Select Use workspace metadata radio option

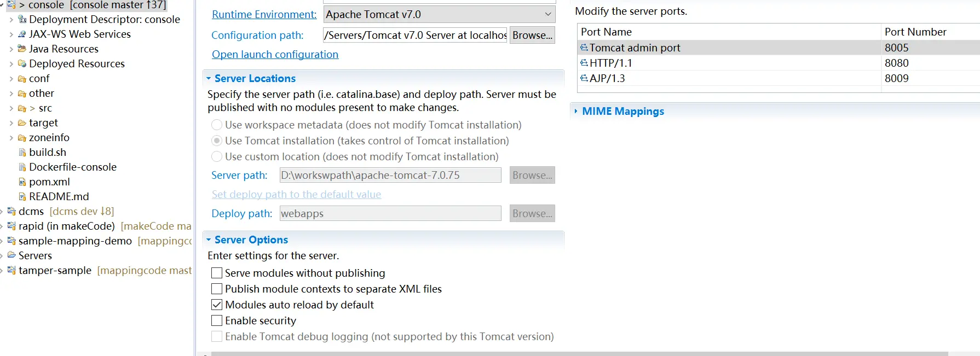217,125
